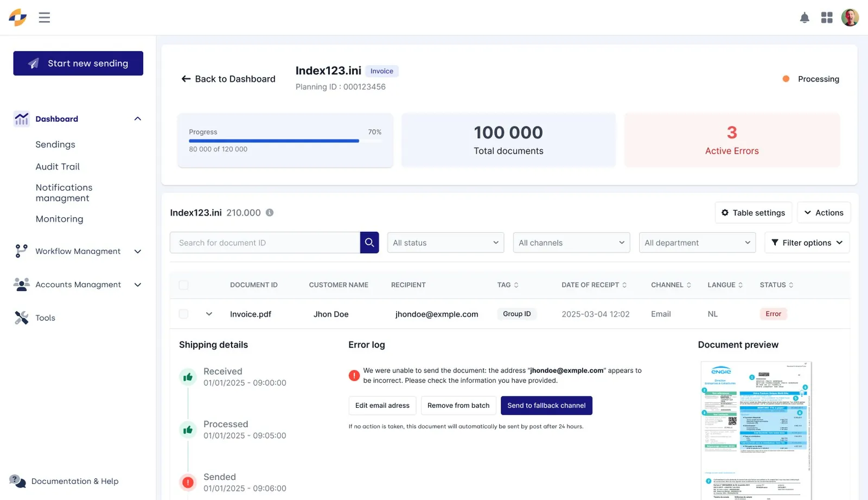Click the Error status badge
Screen dimensions: 868x500
[x=774, y=314]
